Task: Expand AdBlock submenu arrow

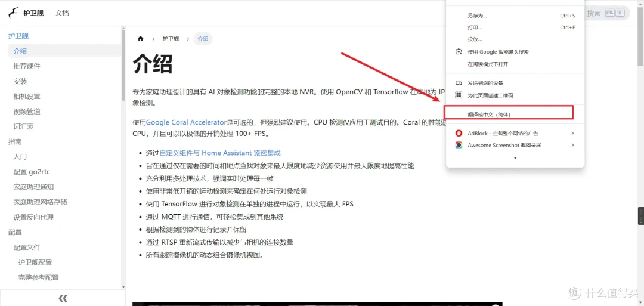Action: point(572,133)
